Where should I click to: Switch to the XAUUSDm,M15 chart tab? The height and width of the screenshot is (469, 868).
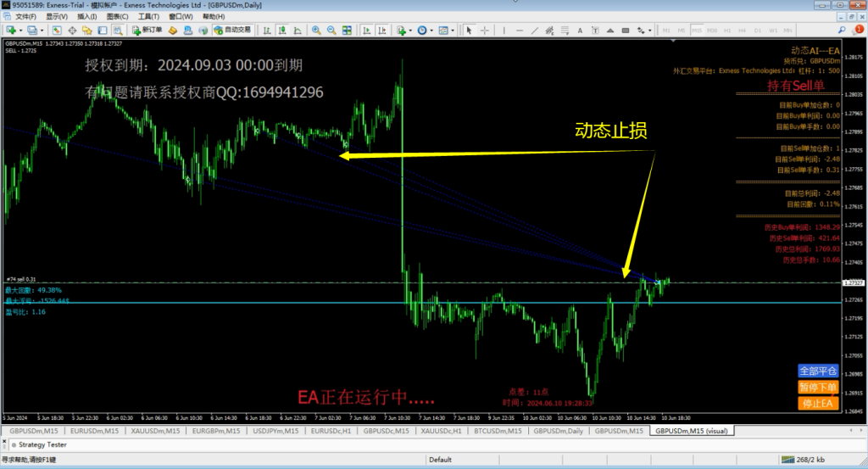pyautogui.click(x=154, y=431)
